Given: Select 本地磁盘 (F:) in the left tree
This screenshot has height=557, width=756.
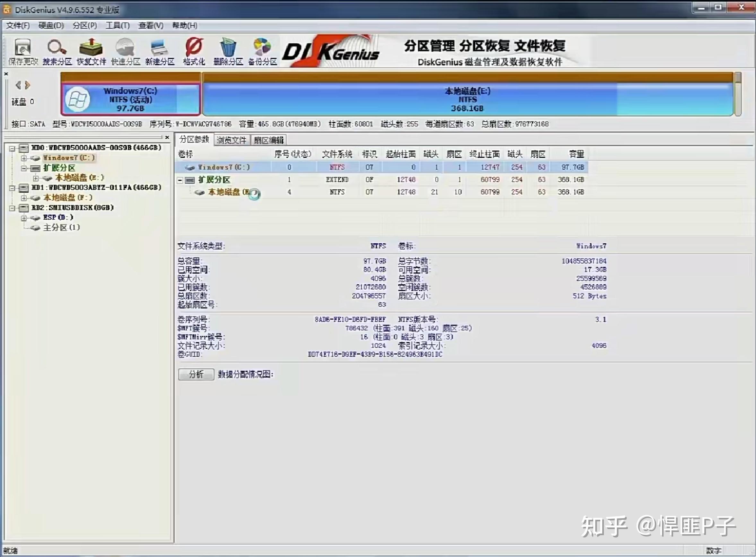Looking at the screenshot, I should point(67,197).
